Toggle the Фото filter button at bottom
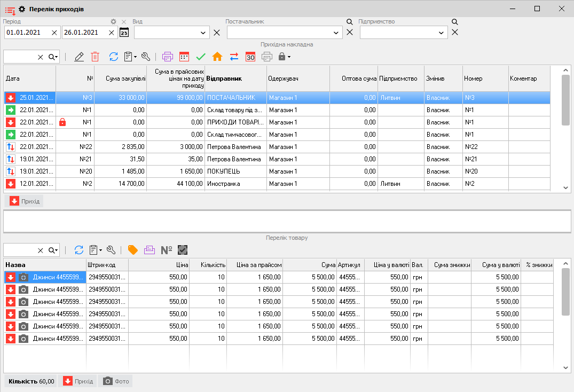 (115, 381)
